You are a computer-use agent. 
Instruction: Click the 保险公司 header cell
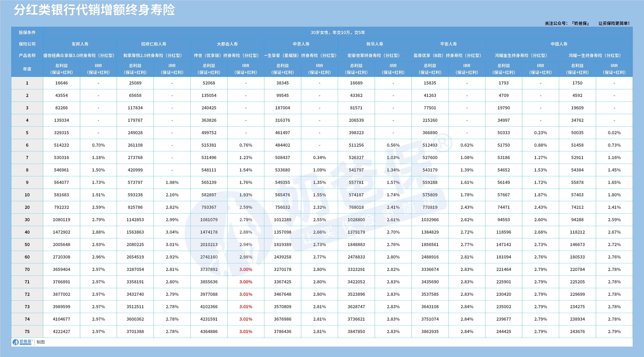pos(27,44)
